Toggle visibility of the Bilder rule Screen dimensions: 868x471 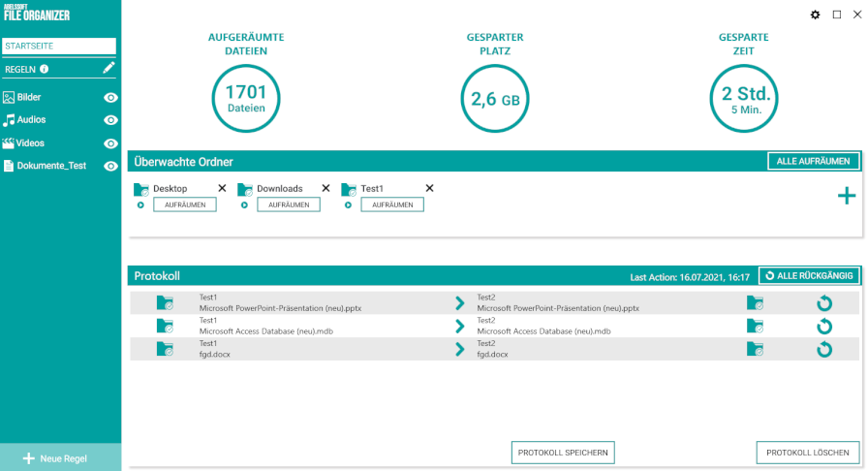click(110, 98)
